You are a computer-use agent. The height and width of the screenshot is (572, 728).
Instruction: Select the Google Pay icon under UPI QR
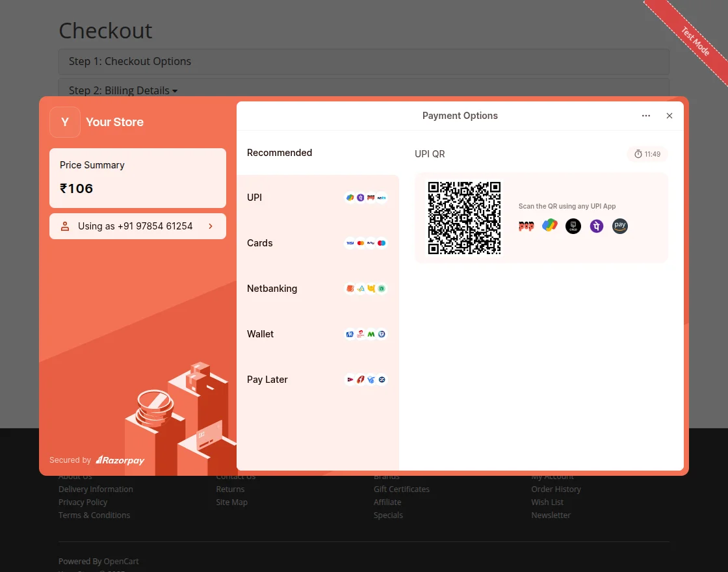coord(549,226)
